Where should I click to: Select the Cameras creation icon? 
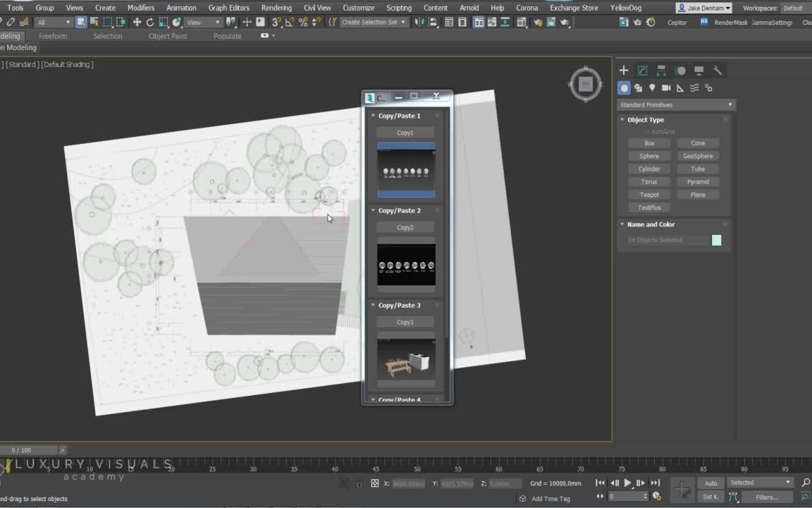point(666,87)
